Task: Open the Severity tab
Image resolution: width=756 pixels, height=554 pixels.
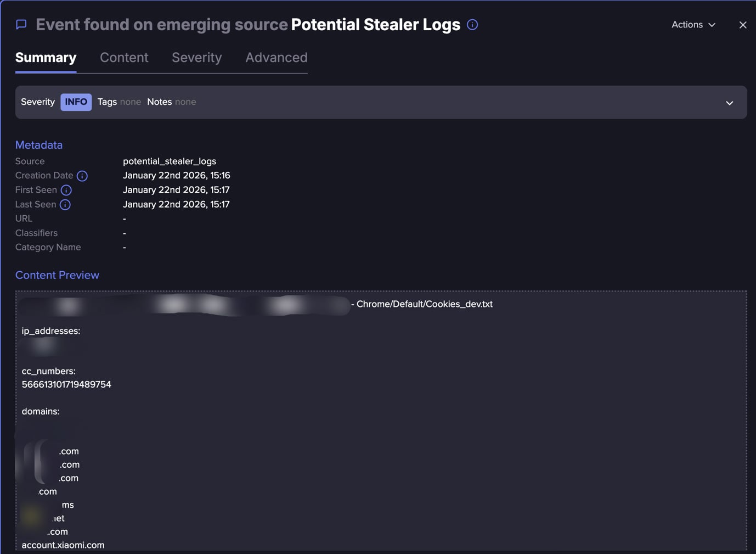Action: [196, 57]
